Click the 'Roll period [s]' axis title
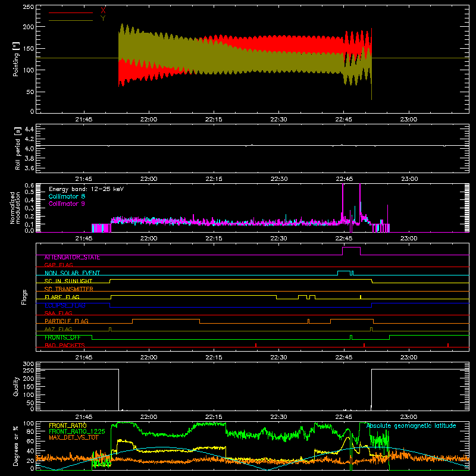The height and width of the screenshot is (476, 476). [18, 148]
